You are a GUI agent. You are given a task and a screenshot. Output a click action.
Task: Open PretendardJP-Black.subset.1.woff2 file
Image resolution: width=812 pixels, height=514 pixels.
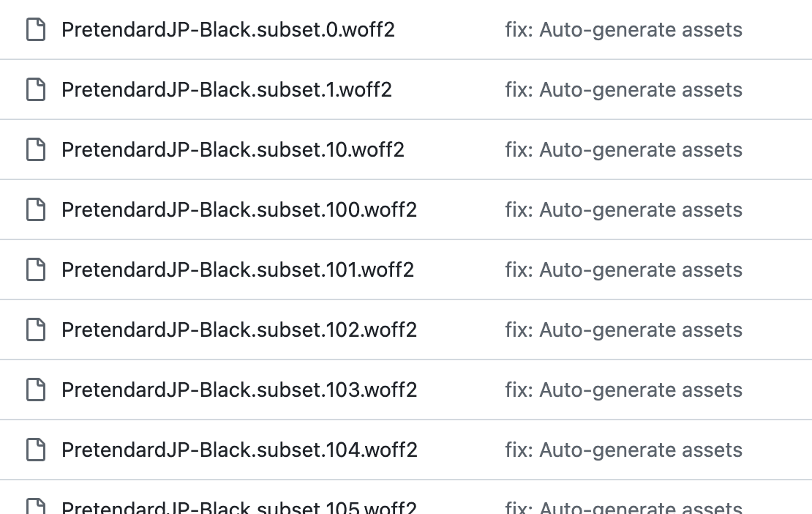point(227,90)
